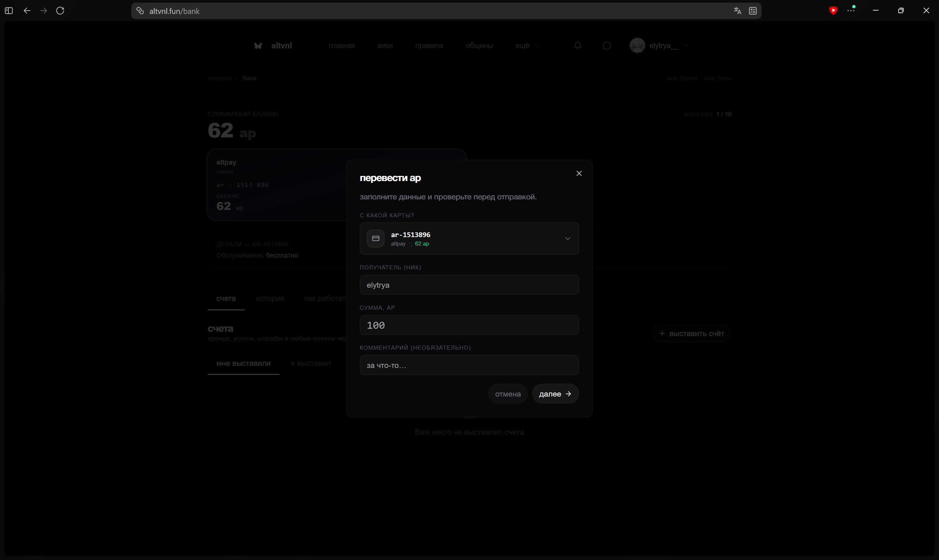The image size is (939, 560).
Task: Switch to the как работает tab
Action: (325, 298)
